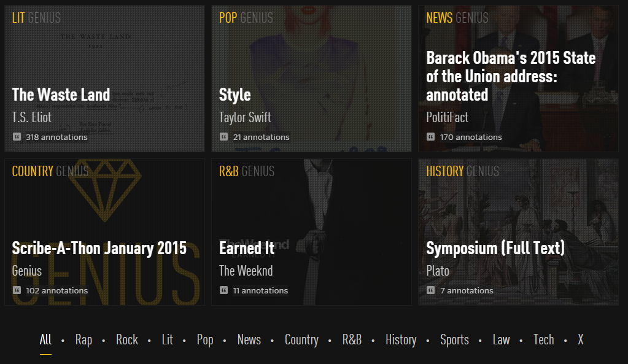This screenshot has width=628, height=364.
Task: Open the COUNTRY GENIUS heading
Action: pyautogui.click(x=50, y=171)
